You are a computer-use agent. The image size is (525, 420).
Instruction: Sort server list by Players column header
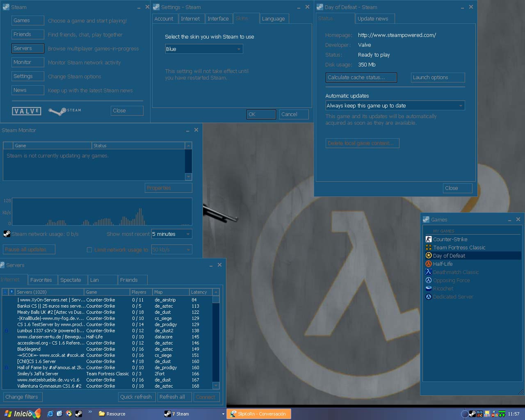point(141,292)
